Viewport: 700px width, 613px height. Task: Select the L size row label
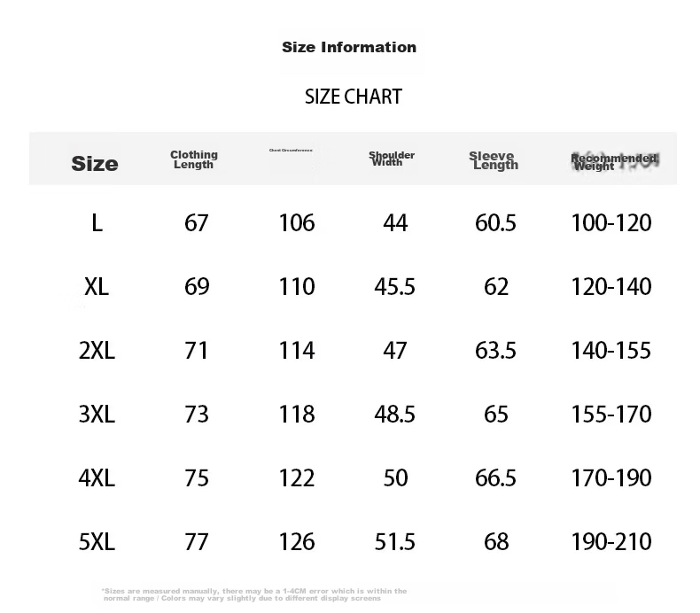[97, 222]
